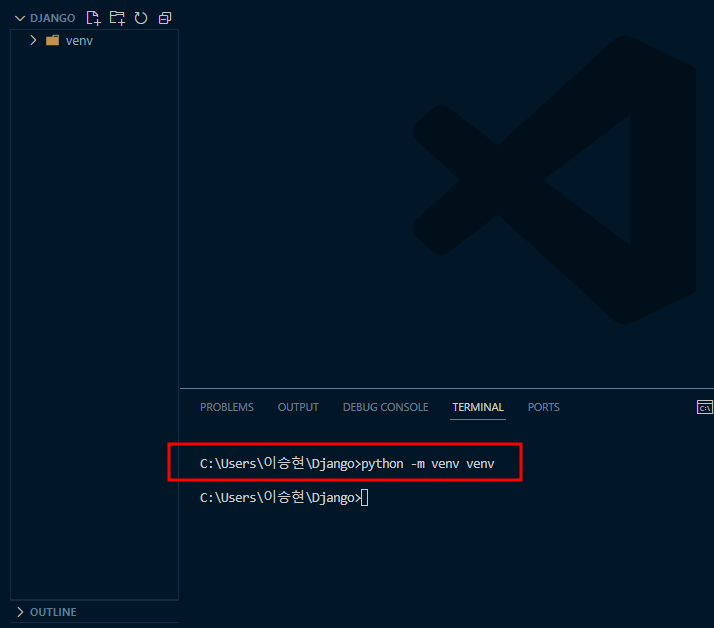Open the PORTS tab
Viewport: 714px width, 628px height.
pos(543,407)
